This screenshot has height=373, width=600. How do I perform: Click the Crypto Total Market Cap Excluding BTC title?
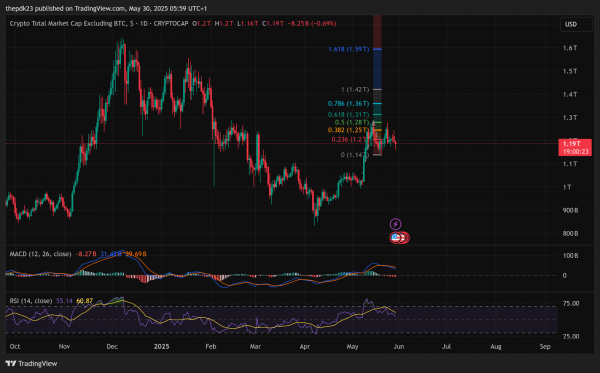pos(67,24)
